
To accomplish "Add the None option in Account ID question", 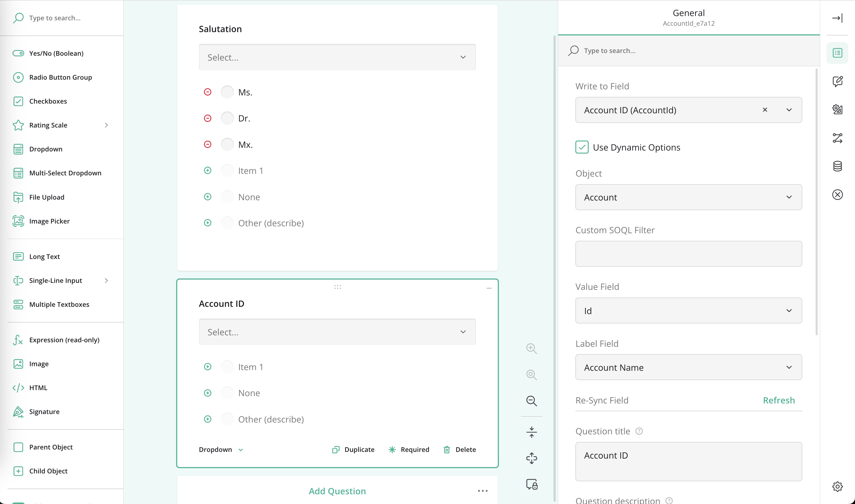I will (x=208, y=393).
